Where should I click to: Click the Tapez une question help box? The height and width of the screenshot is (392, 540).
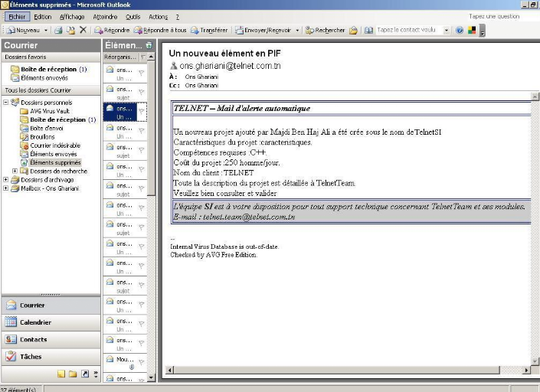[x=495, y=16]
